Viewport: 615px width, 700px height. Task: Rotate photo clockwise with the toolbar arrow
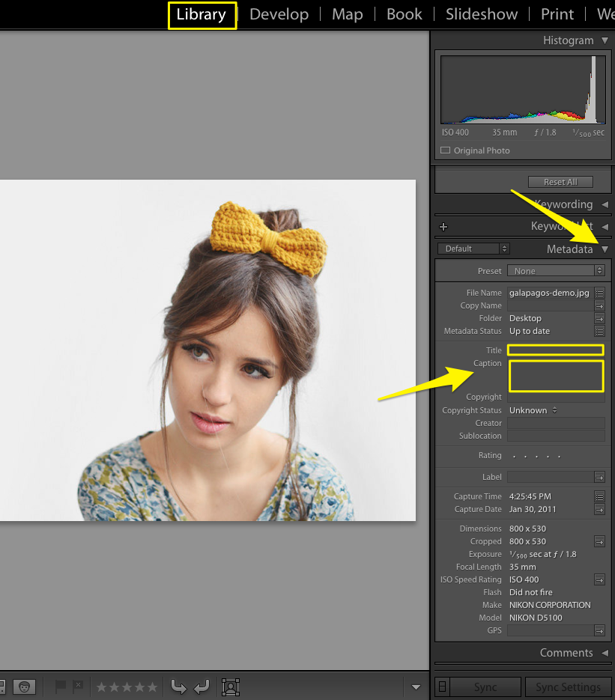pos(202,686)
